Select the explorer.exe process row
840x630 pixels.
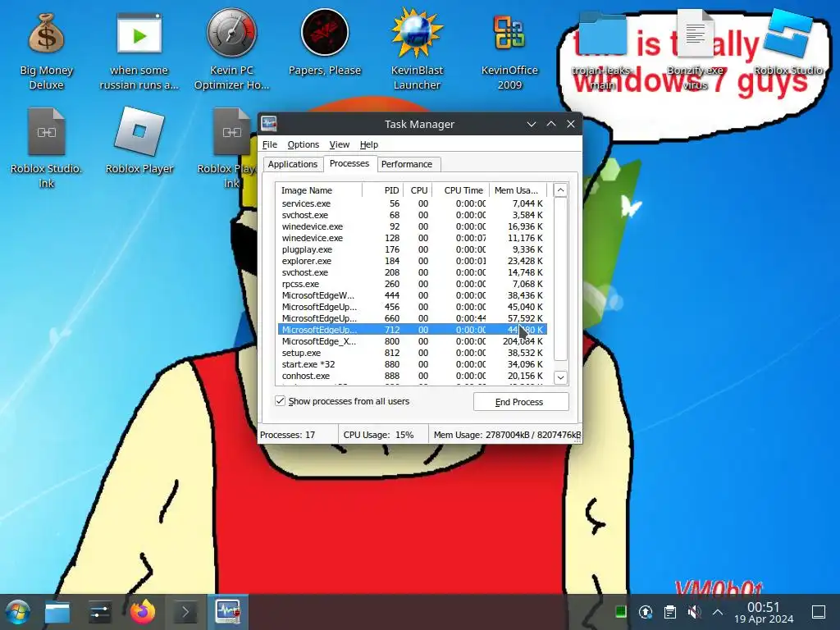tap(412, 261)
